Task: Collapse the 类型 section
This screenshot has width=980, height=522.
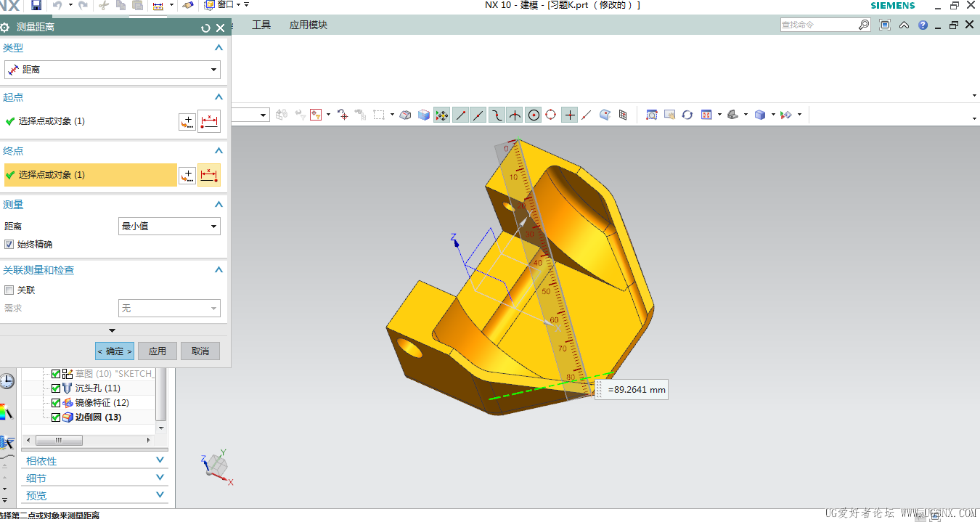Action: (219, 48)
